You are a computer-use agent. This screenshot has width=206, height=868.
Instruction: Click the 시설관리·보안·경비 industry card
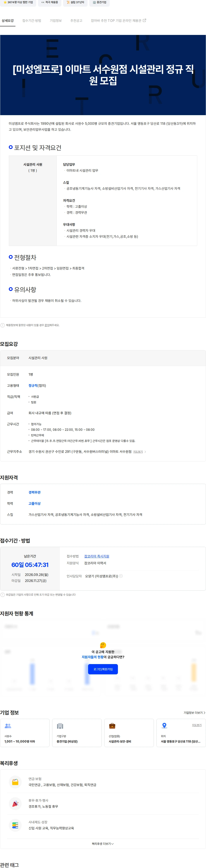[129, 733]
